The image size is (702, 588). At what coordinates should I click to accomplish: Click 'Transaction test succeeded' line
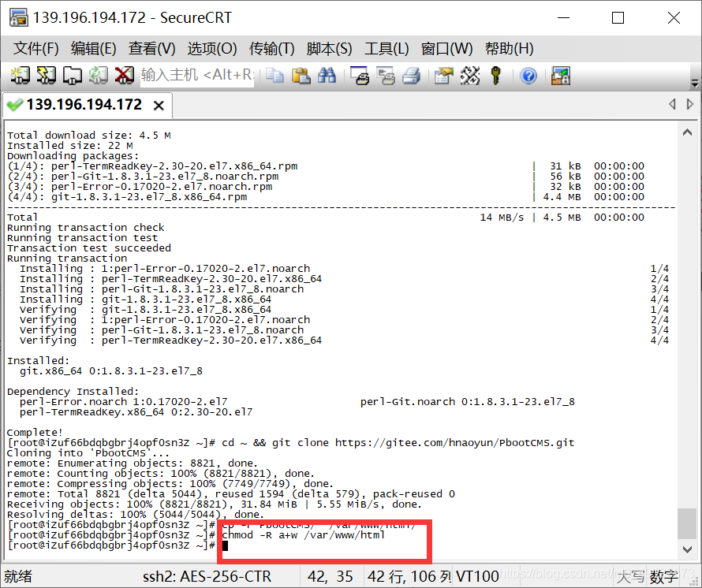89,248
